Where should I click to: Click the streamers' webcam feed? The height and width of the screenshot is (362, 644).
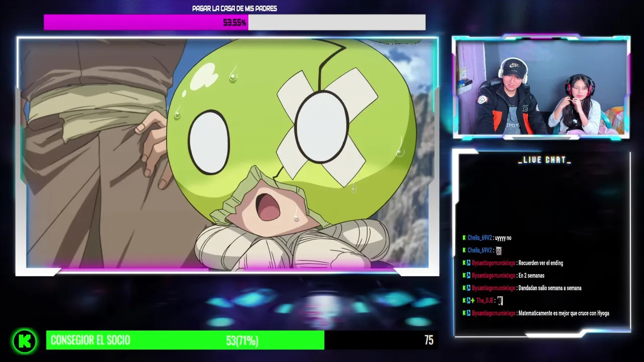point(541,87)
